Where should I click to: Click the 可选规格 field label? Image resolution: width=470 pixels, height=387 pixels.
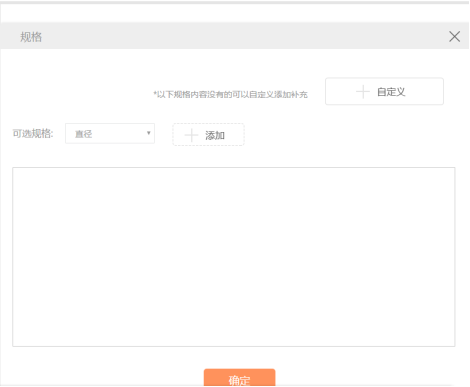coord(33,133)
